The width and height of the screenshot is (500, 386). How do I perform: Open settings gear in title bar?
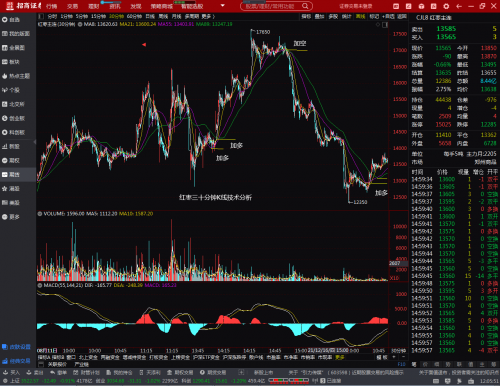446,6
